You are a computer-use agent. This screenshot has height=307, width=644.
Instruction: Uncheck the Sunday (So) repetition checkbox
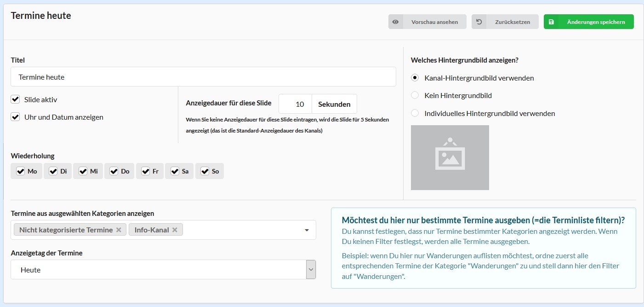205,171
